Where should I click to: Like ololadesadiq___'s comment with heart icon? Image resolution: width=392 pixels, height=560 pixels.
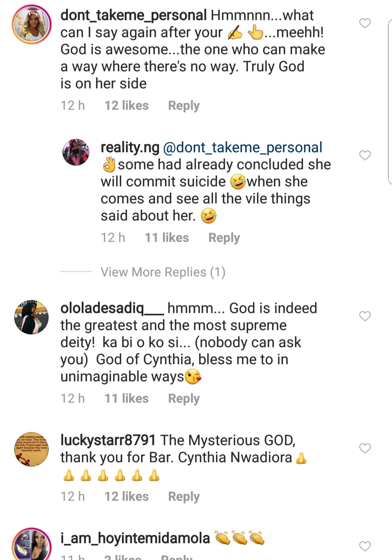pyautogui.click(x=365, y=316)
